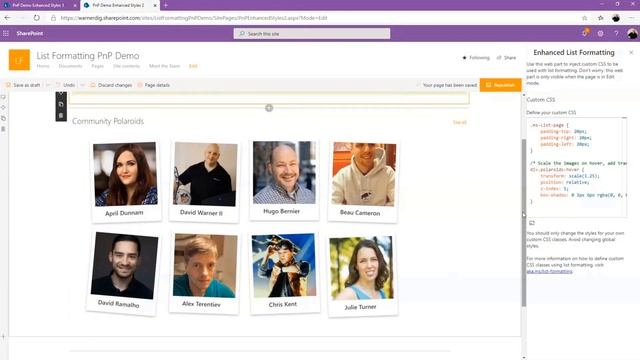Duplicate web part icon in dark toolbar
This screenshot has width=640, height=360.
61,104
